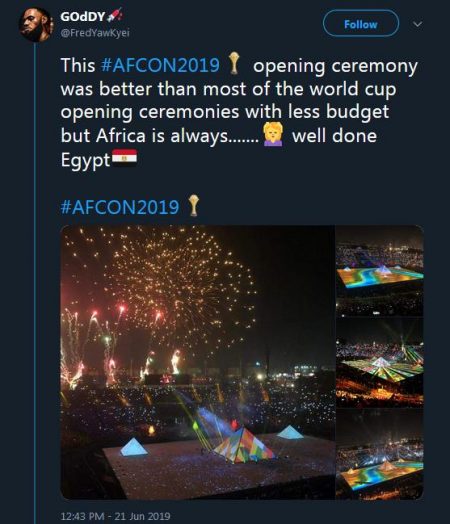Viewport: 450px width, 524px height.
Task: Click the Egypt flag emoji
Action: click(124, 158)
